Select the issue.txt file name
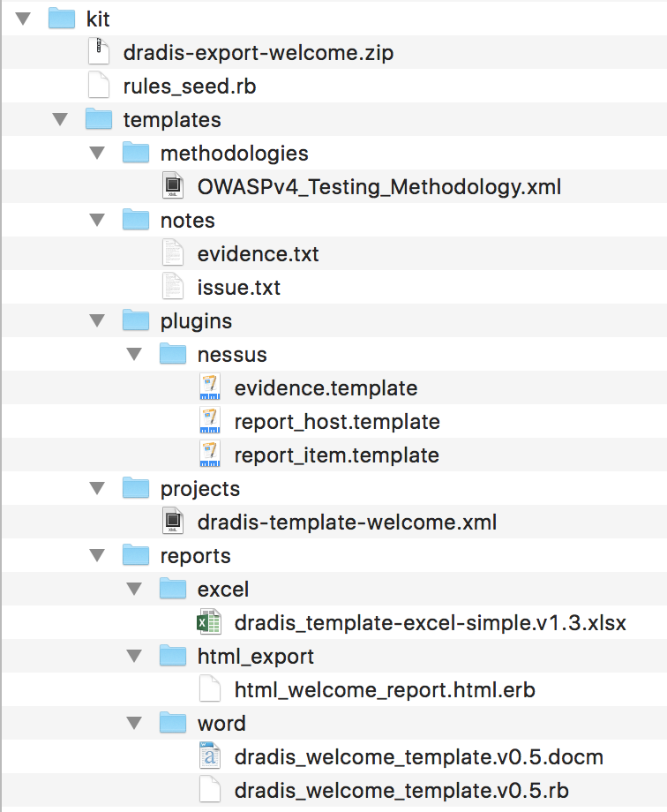 239,288
